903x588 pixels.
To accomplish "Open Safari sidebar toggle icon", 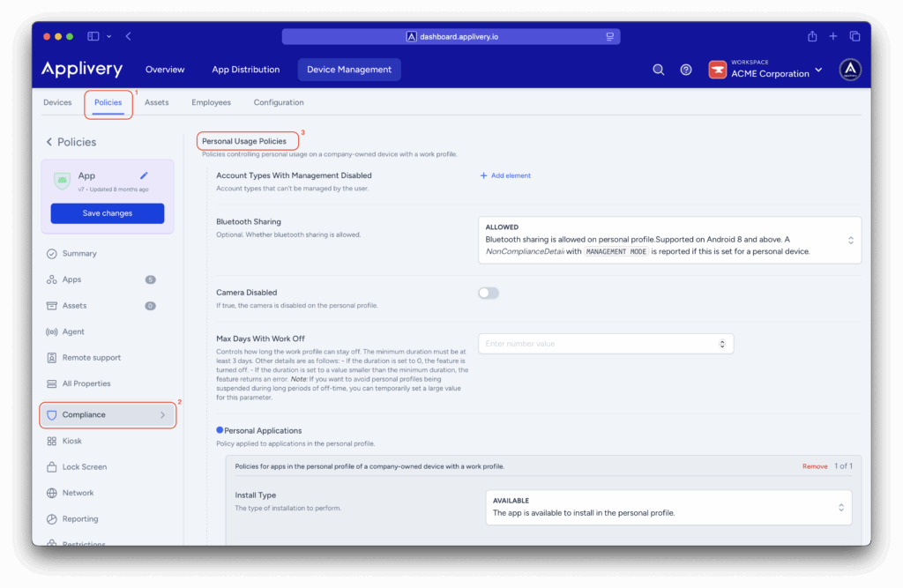I will pyautogui.click(x=93, y=36).
